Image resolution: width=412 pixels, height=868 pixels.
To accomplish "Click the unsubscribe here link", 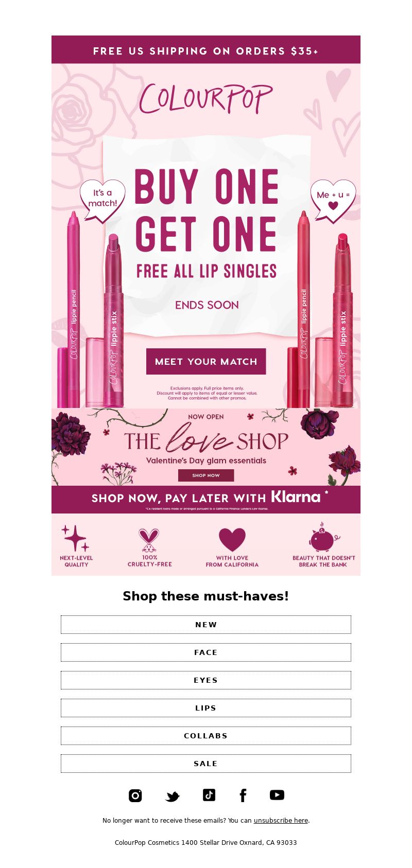I will pyautogui.click(x=281, y=821).
